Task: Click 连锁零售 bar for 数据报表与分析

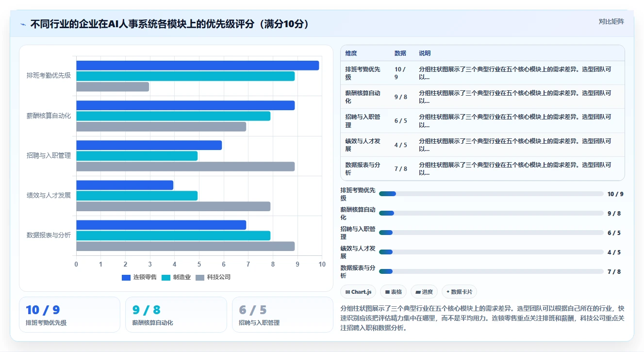Action: coord(161,225)
